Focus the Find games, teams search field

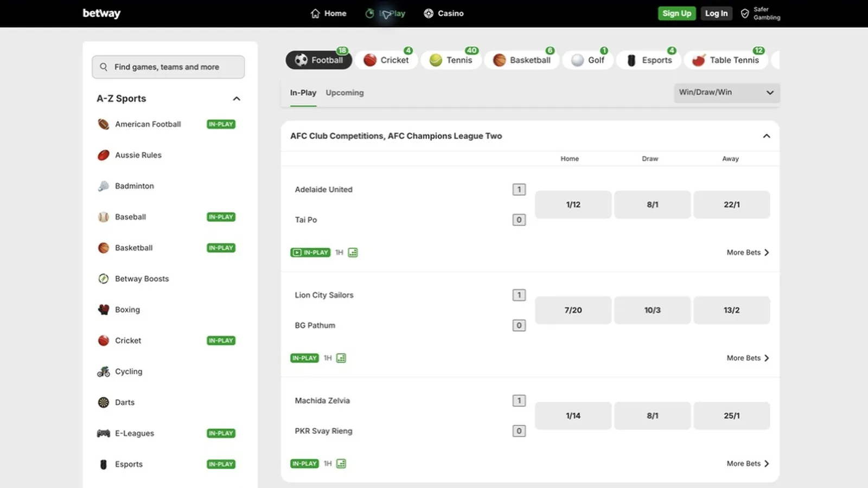(168, 67)
